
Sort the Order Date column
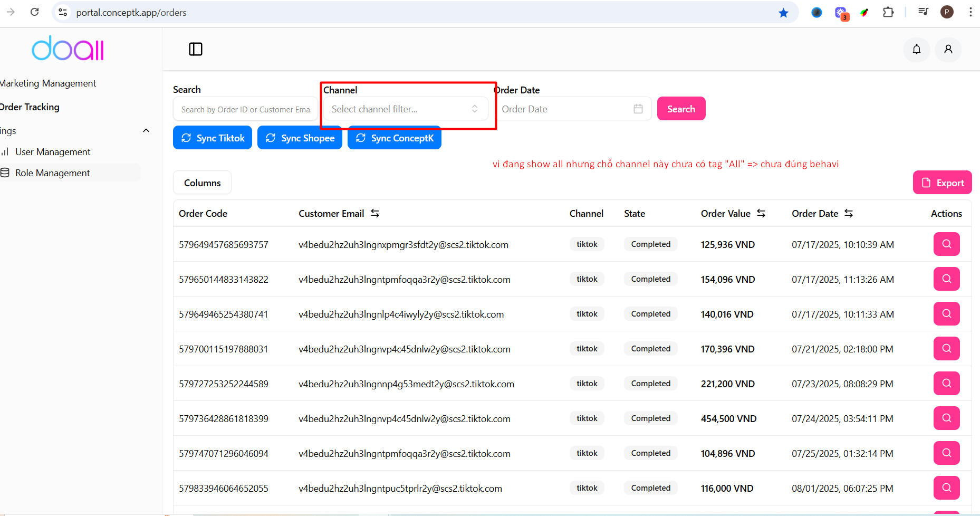tap(849, 213)
